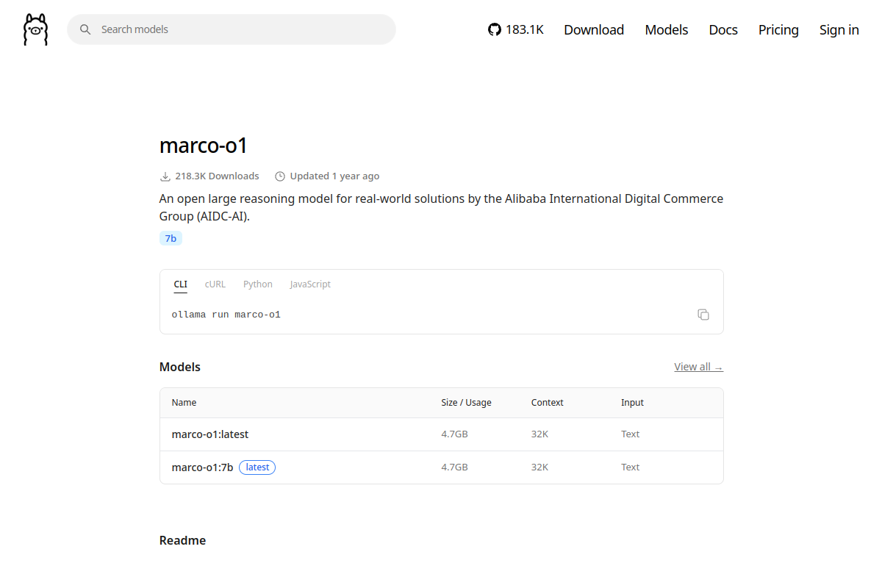Screen dimensions: 882x588
Task: Click the Updated 1 year ago text
Action: point(334,176)
